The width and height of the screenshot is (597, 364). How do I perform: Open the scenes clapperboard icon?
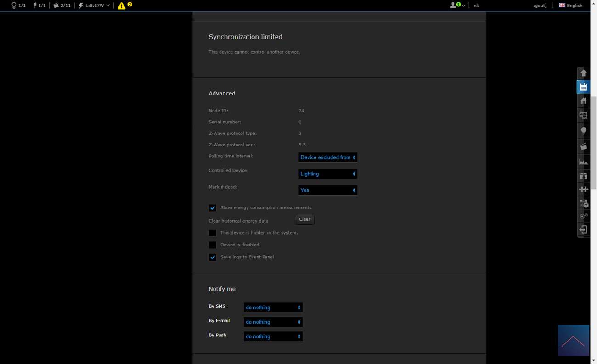point(583,146)
